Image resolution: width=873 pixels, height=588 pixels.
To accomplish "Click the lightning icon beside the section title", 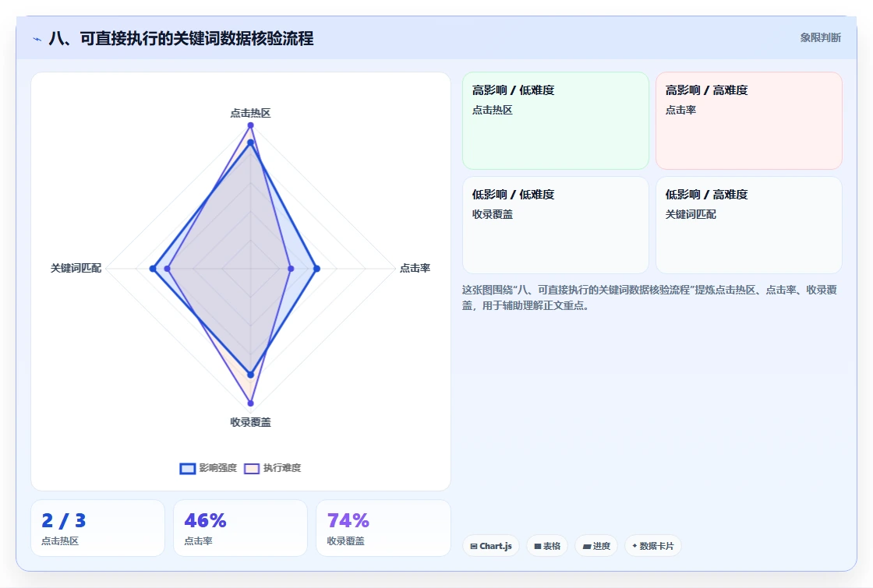I will point(37,39).
